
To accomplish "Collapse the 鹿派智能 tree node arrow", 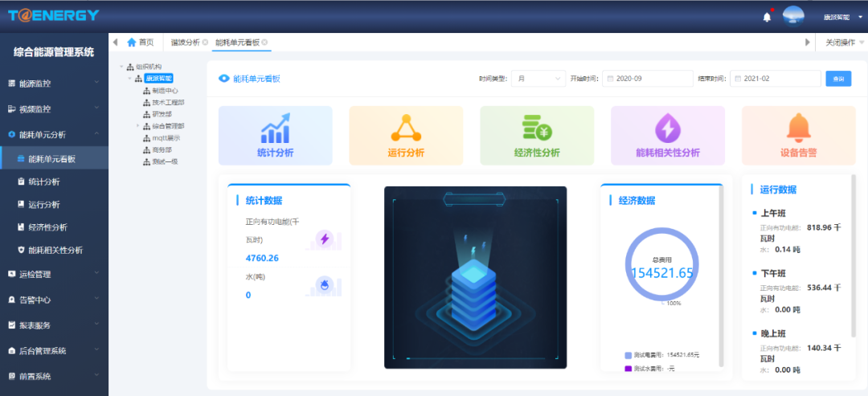I will coord(129,78).
